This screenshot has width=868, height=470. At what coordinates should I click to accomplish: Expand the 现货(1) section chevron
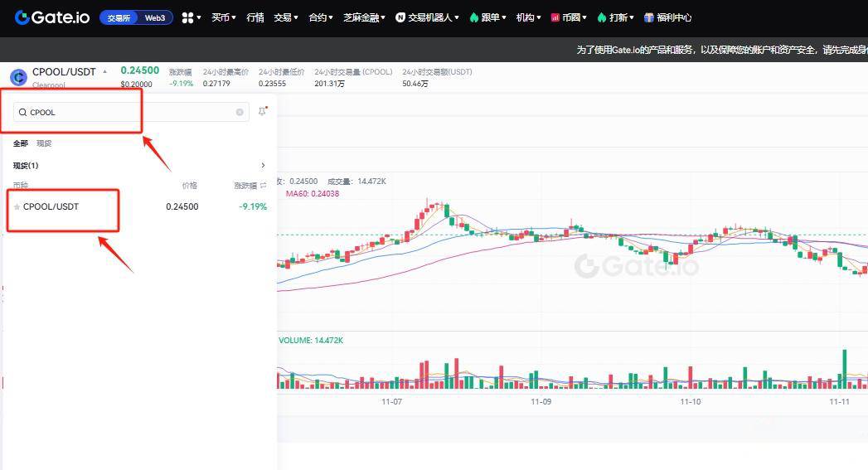[264, 166]
